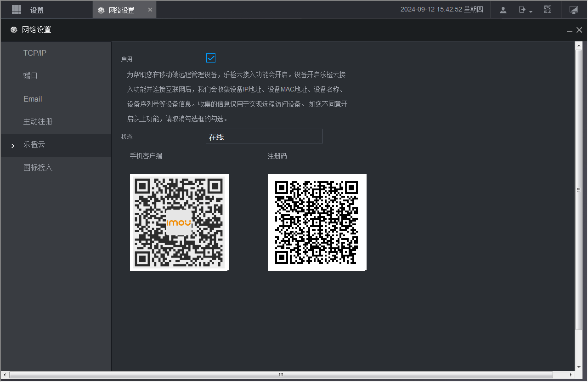Click the display monitor icon

point(573,10)
